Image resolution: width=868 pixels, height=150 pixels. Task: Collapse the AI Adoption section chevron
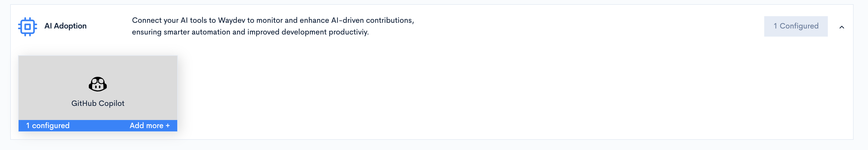pyautogui.click(x=841, y=27)
